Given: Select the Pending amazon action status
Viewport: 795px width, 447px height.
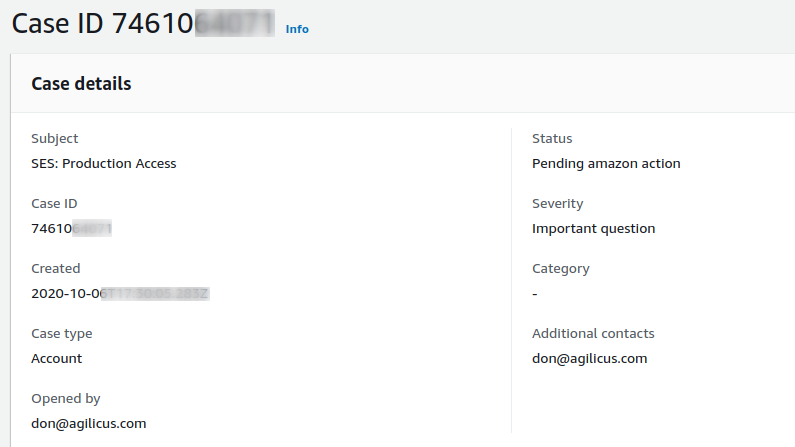Looking at the screenshot, I should click(606, 164).
